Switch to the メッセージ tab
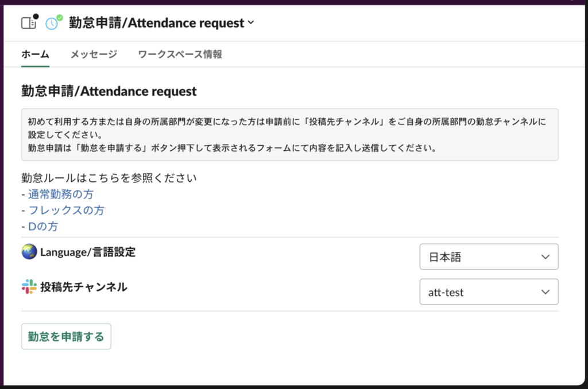The width and height of the screenshot is (588, 389). [x=94, y=55]
